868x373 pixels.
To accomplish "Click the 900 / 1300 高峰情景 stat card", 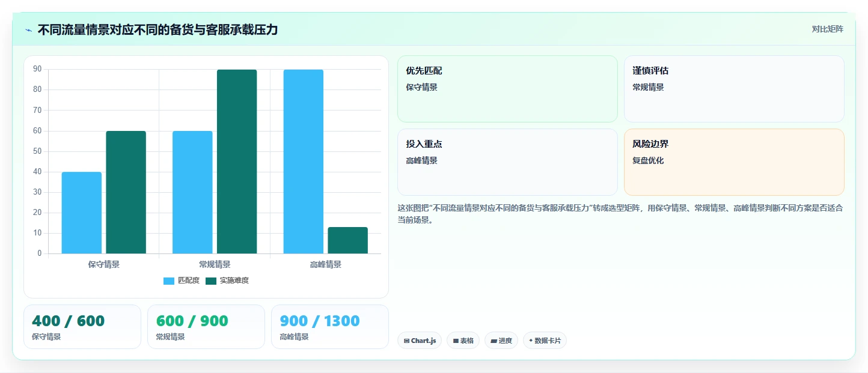I will point(330,327).
